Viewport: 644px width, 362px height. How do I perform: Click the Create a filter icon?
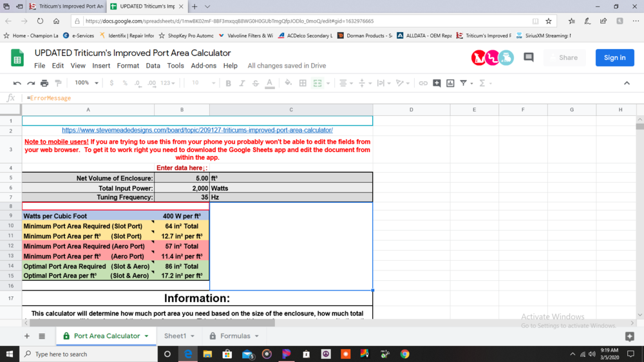point(463,83)
